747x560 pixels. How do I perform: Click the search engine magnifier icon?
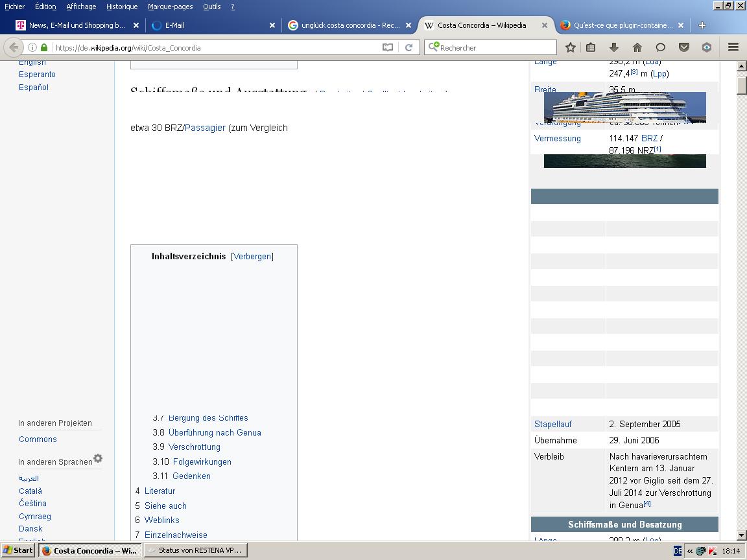point(433,47)
